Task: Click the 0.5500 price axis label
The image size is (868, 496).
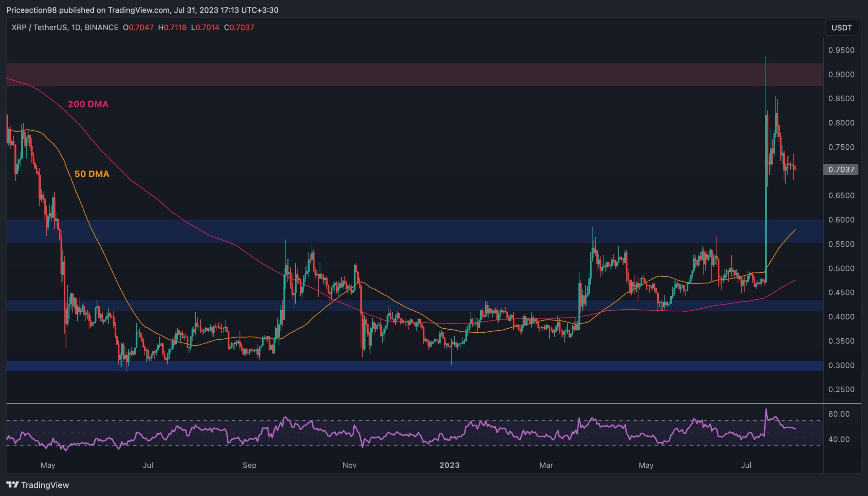Action: [842, 244]
